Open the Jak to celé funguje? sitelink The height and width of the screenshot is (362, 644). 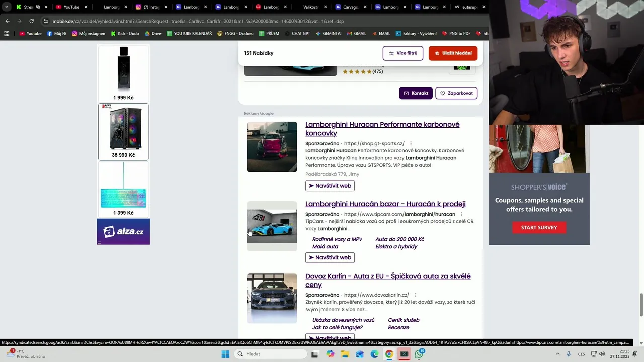click(x=338, y=328)
